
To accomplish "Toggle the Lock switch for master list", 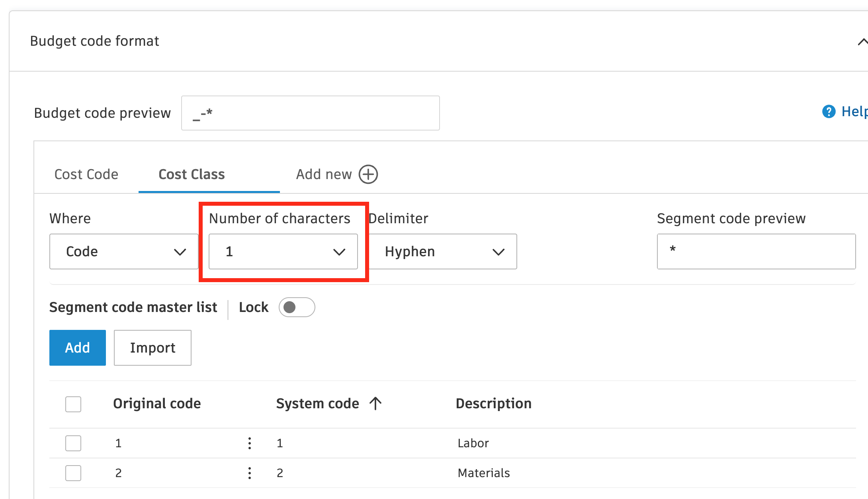I will click(297, 307).
